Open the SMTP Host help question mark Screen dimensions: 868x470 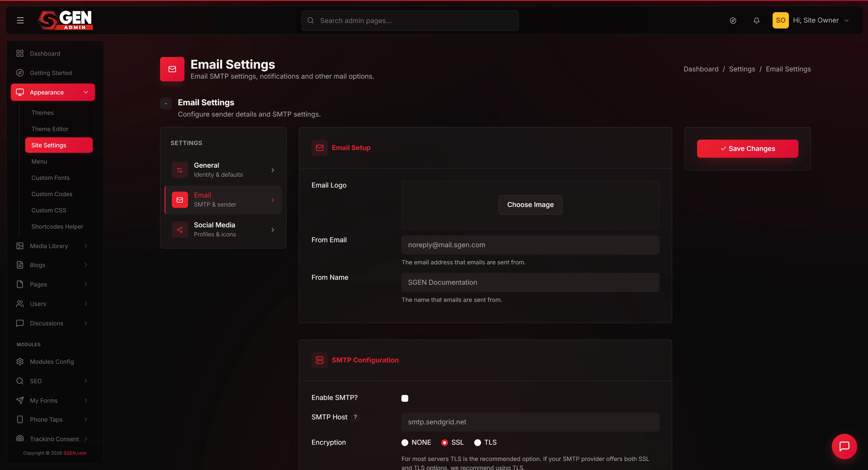click(355, 417)
